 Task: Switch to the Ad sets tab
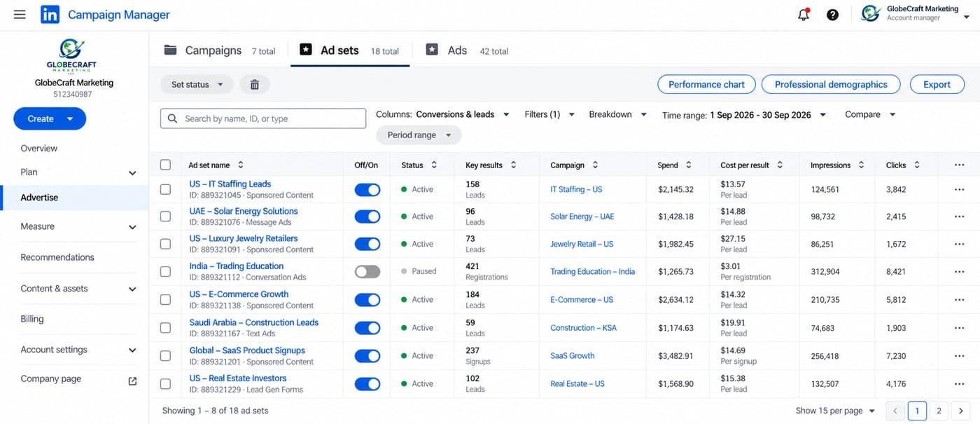point(349,50)
